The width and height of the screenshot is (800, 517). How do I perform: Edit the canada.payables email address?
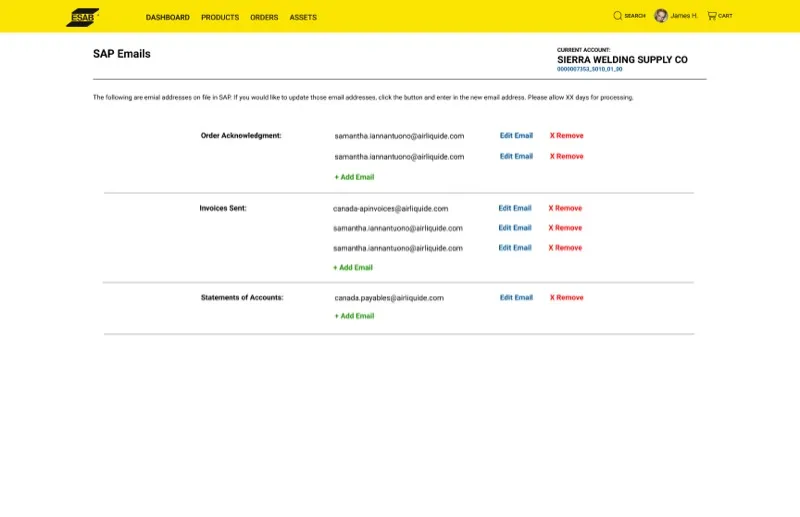tap(516, 297)
